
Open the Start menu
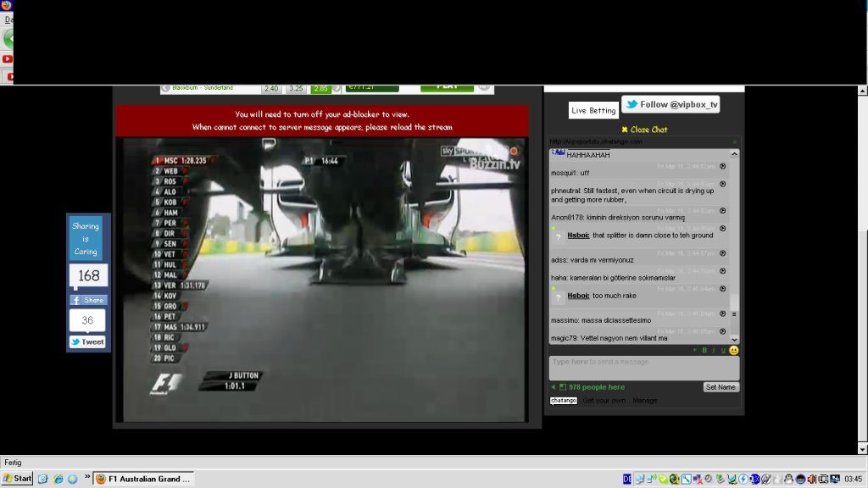click(17, 479)
